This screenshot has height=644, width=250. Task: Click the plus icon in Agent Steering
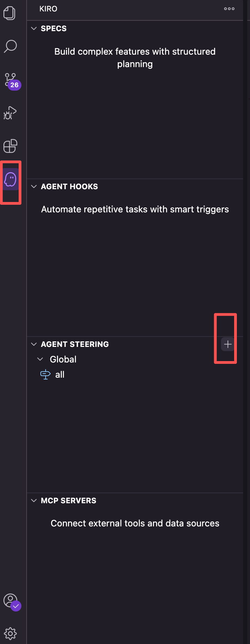[x=228, y=344]
